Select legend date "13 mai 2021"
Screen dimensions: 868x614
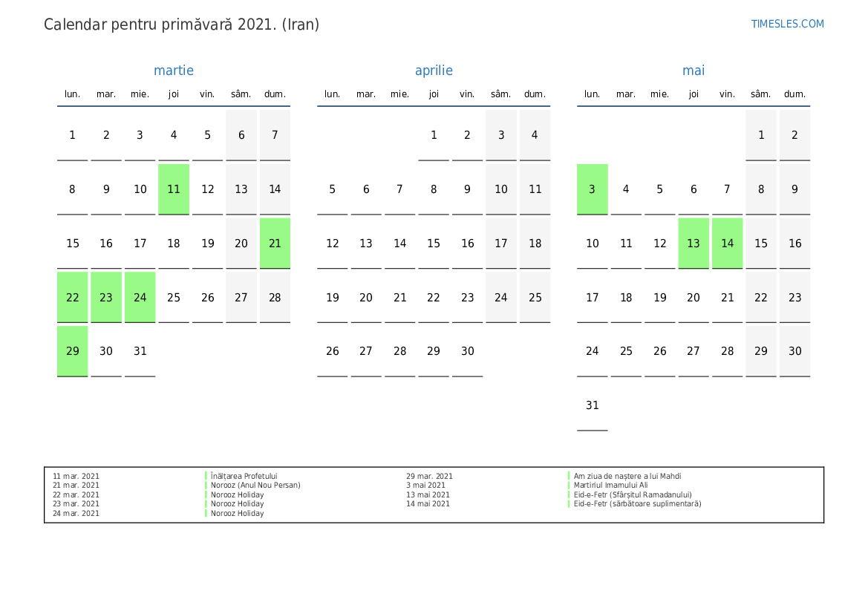[x=428, y=495]
